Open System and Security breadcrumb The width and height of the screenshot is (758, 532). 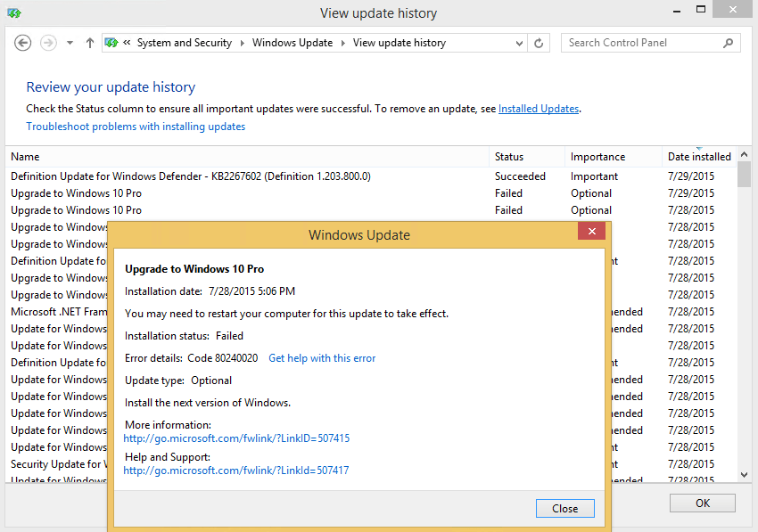[x=185, y=43]
